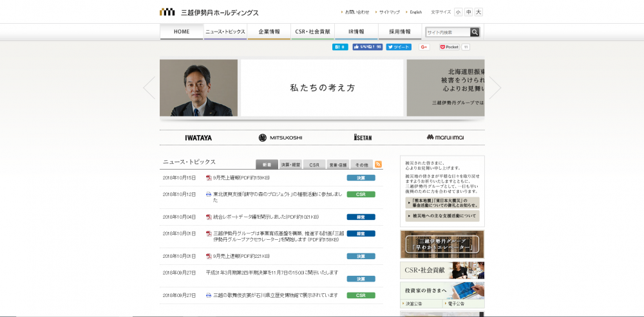The width and height of the screenshot is (644, 317).
Task: Set text size to medium 中
Action: click(468, 12)
